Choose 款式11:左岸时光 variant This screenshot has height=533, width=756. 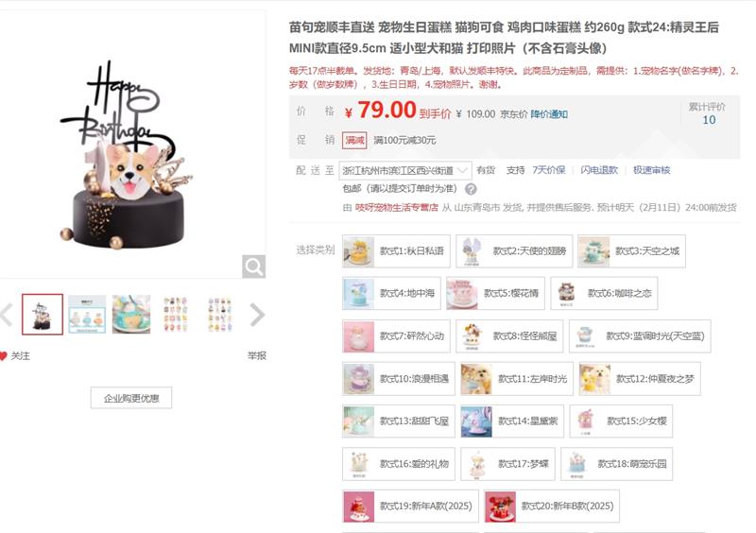click(517, 379)
